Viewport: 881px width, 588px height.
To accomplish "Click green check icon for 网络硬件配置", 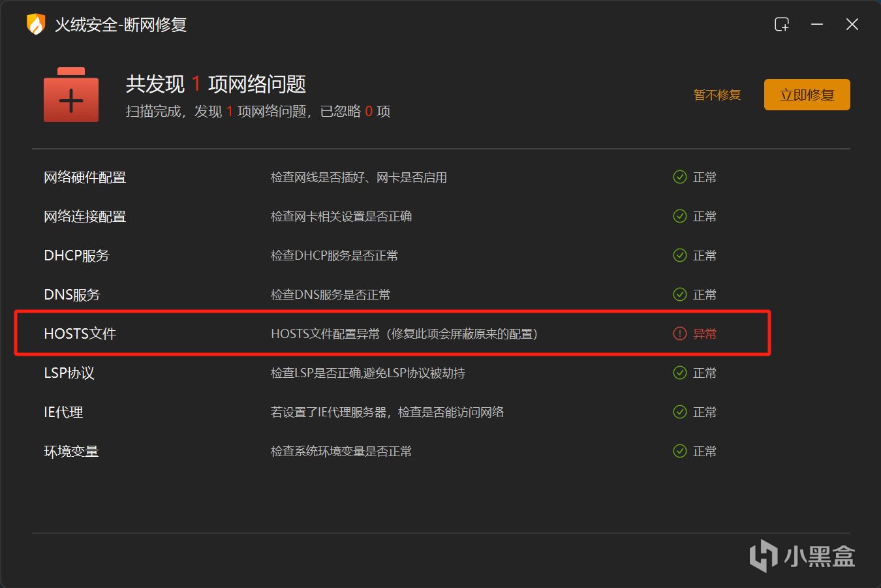I will pyautogui.click(x=680, y=177).
